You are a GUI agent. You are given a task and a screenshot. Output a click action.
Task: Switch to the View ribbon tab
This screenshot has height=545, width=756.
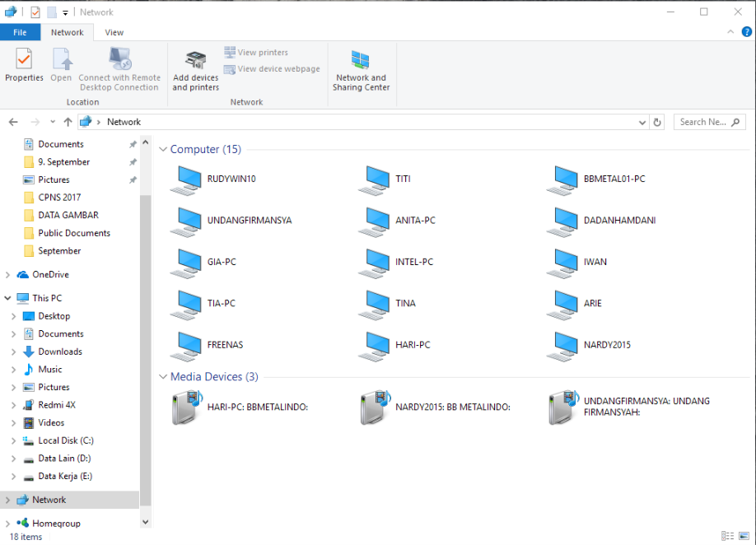(x=114, y=32)
